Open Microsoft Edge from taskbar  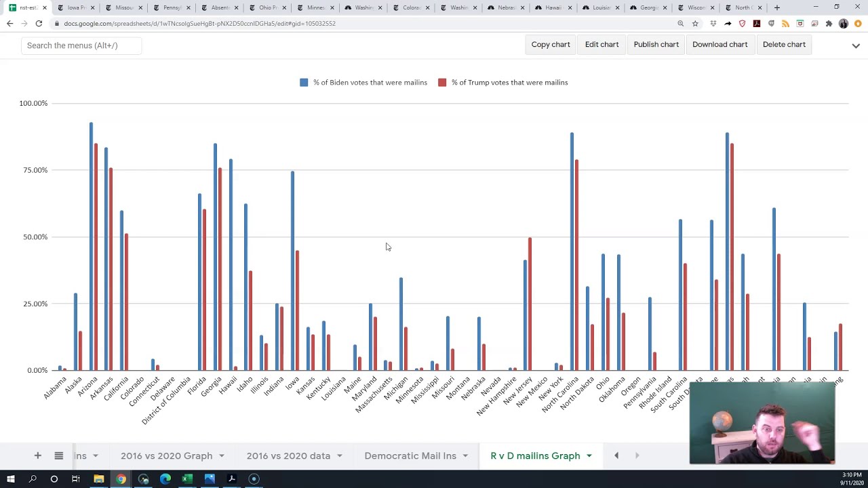(x=165, y=479)
